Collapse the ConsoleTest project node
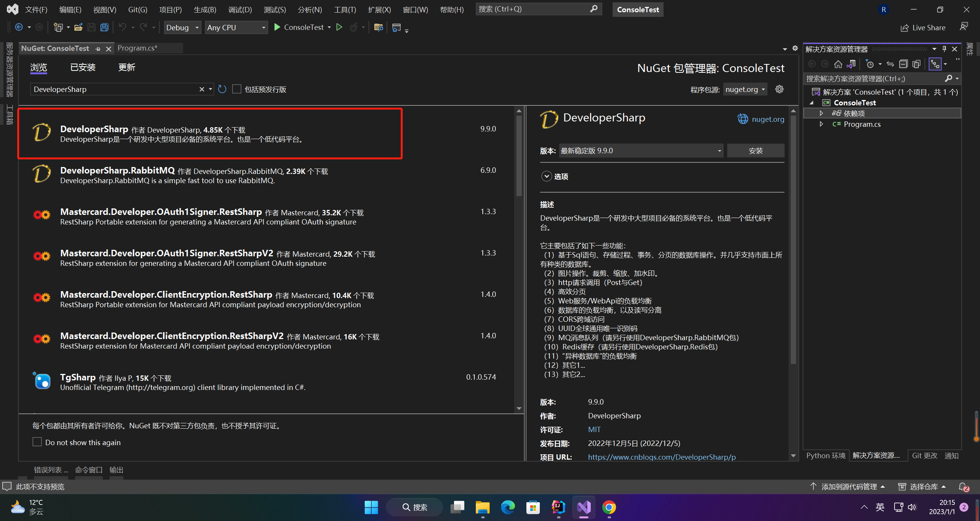The width and height of the screenshot is (980, 521). tap(812, 103)
